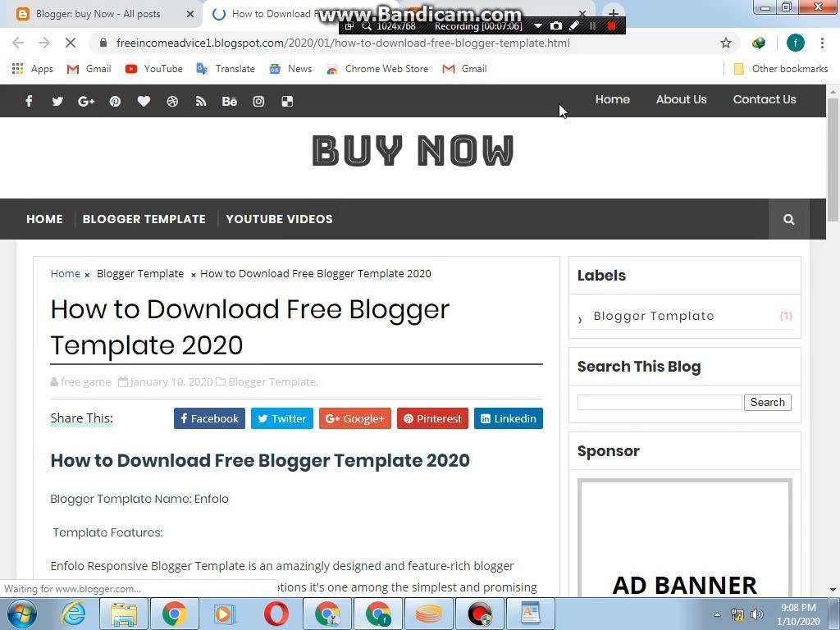Open the Delicious icon in the social bar
The height and width of the screenshot is (630, 840).
287,101
